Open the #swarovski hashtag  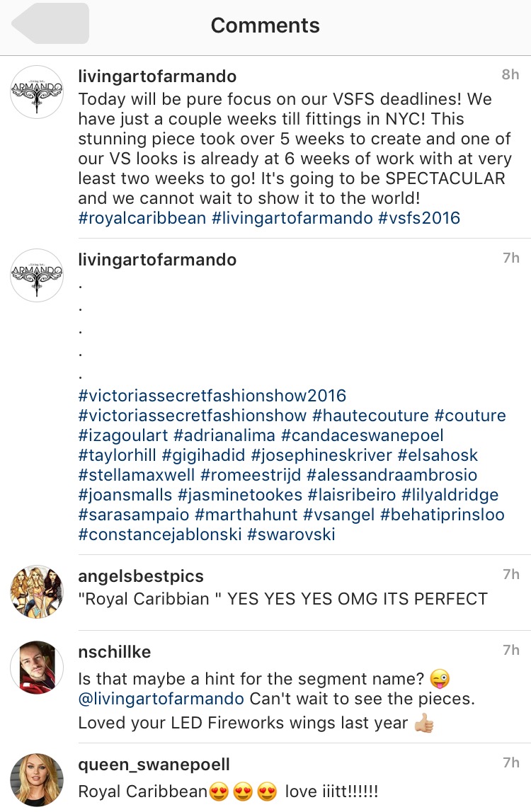click(291, 534)
